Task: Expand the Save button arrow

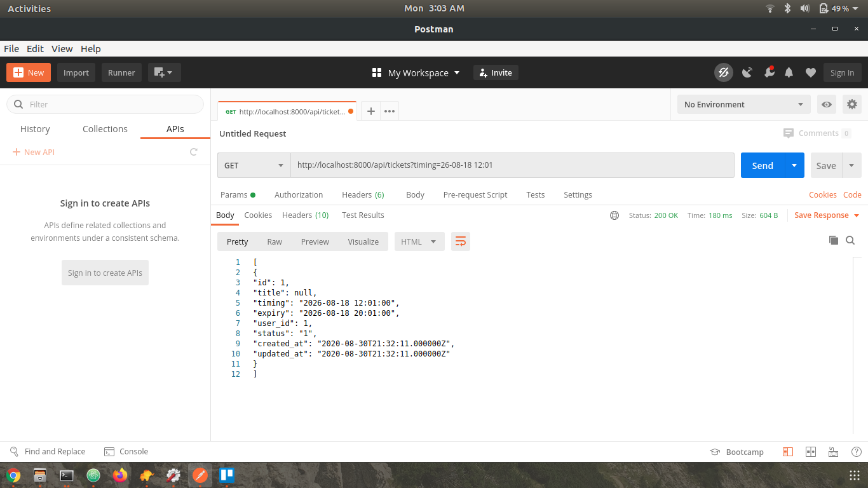Action: tap(851, 165)
